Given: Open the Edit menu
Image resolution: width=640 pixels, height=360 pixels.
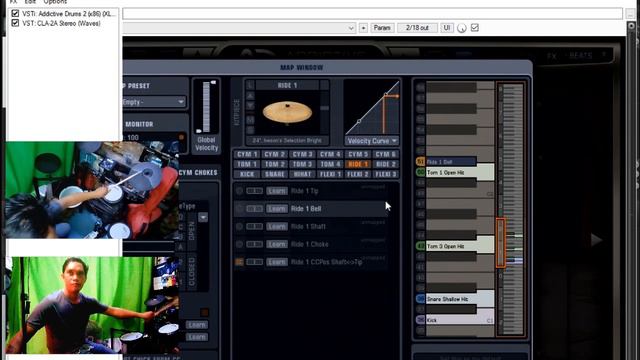Looking at the screenshot, I should pyautogui.click(x=30, y=2).
